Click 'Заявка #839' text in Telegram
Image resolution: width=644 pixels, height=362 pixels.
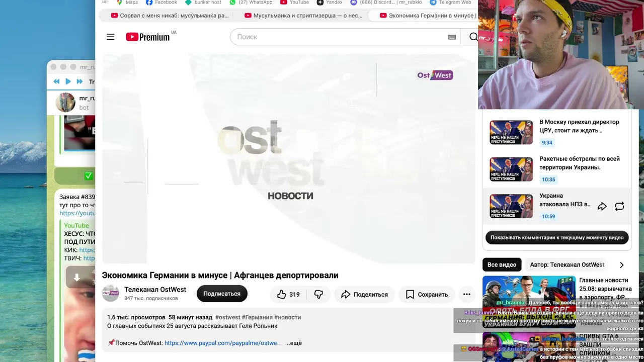click(x=77, y=197)
